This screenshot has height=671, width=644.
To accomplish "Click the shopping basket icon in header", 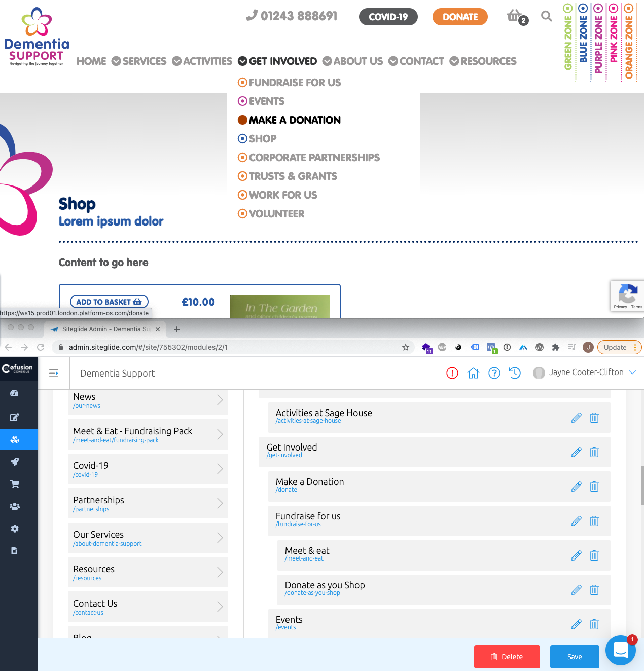I will pos(515,16).
